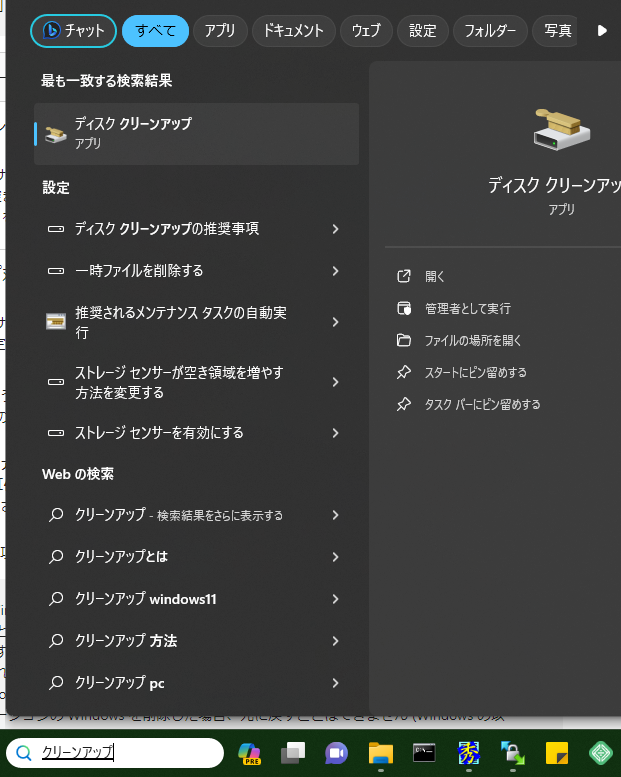The width and height of the screenshot is (621, 777).
Task: Click the taskbar search box
Action: pyautogui.click(x=115, y=753)
